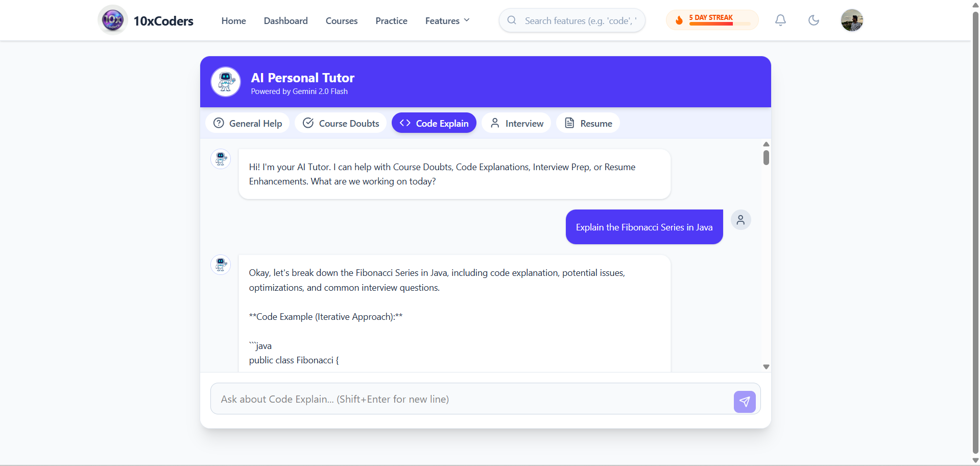Click the AI Tutor robot avatar in header
The image size is (980, 466).
pos(226,82)
